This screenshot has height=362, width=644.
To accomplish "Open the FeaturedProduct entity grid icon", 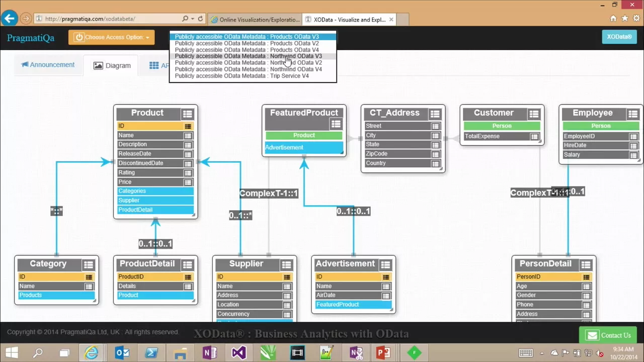I will point(336,124).
